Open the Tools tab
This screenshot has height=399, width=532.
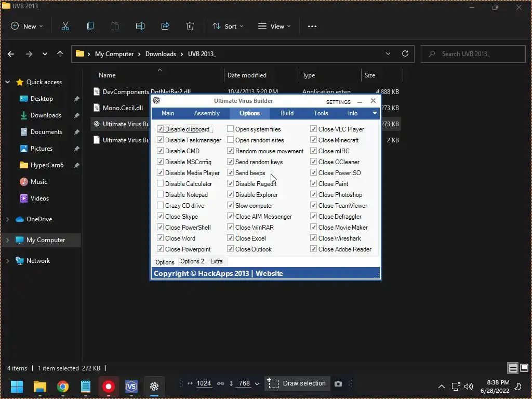(321, 113)
